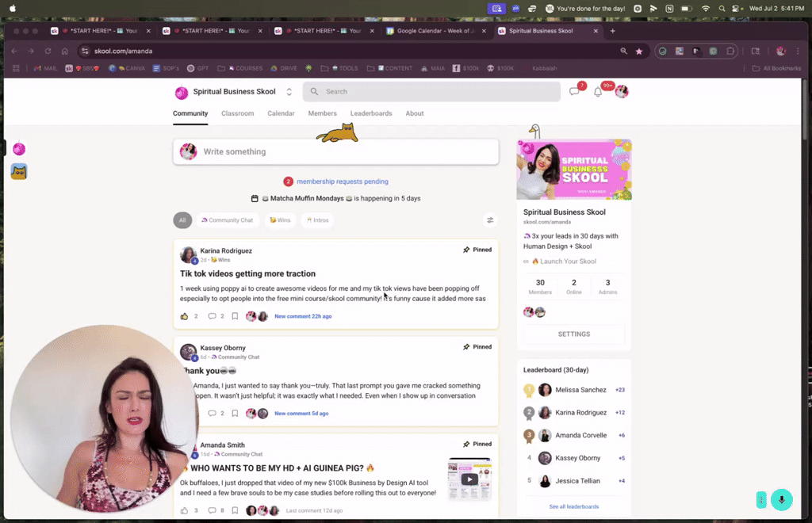Open the HD + AI GUINEA PIG post title

[x=277, y=468]
